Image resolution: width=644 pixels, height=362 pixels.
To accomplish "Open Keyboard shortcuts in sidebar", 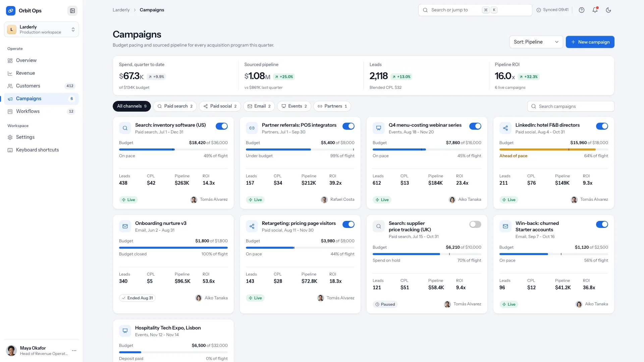I will [42, 150].
